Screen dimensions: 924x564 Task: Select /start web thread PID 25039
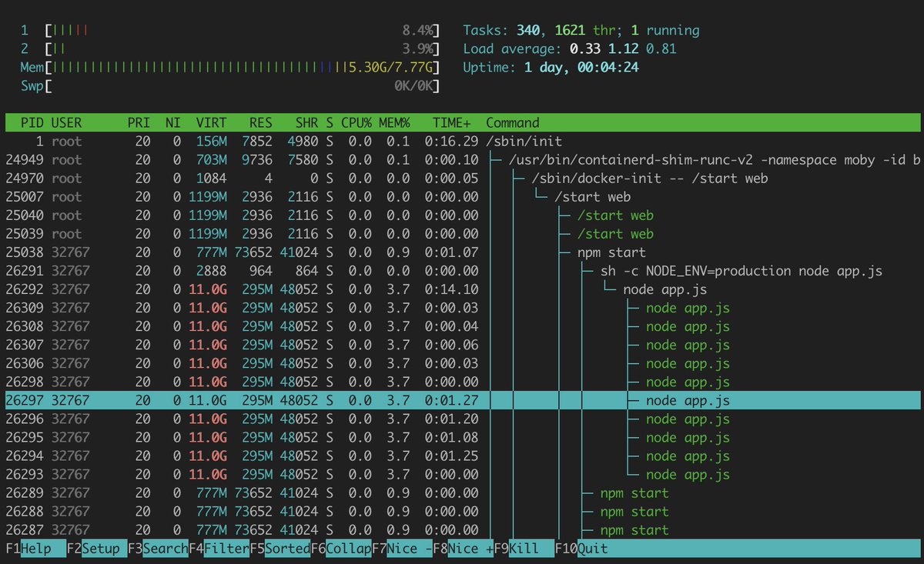pyautogui.click(x=463, y=234)
